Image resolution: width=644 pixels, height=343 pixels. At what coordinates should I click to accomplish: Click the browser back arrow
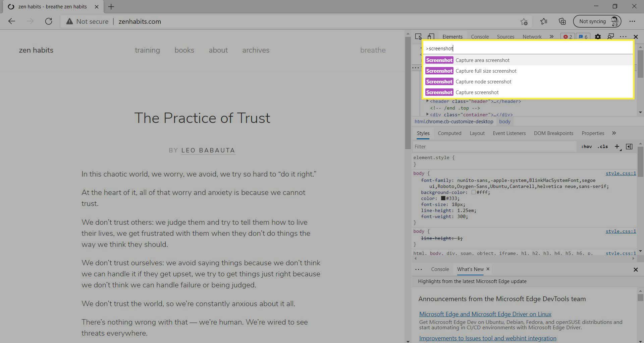coord(12,21)
